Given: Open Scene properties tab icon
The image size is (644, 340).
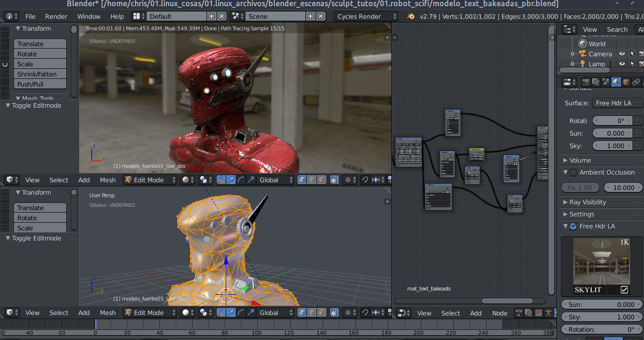Looking at the screenshot, I should click(x=606, y=82).
